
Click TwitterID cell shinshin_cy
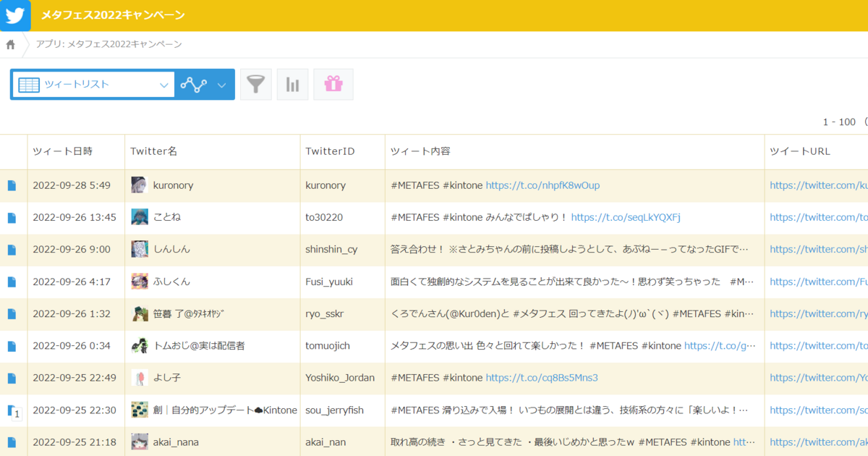tap(331, 249)
